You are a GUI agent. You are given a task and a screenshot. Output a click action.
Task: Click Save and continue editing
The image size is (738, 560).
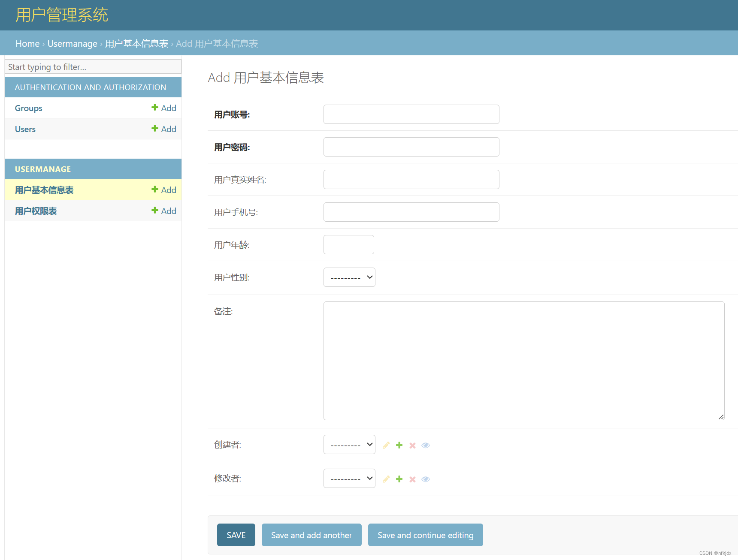point(425,535)
